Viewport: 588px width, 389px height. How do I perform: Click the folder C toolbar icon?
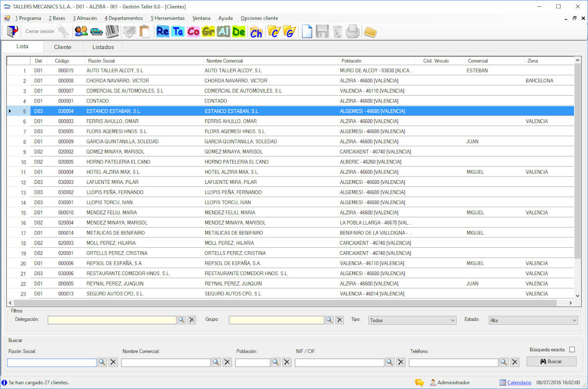coord(274,31)
